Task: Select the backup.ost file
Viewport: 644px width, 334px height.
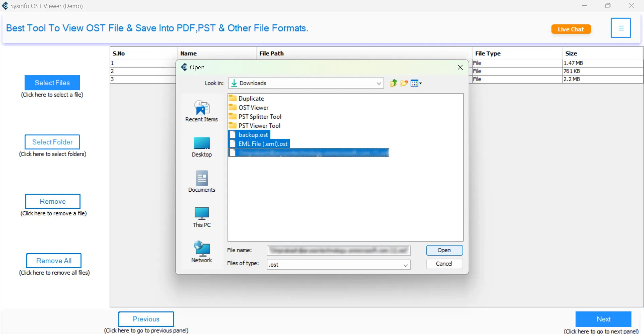Action: 249,135
